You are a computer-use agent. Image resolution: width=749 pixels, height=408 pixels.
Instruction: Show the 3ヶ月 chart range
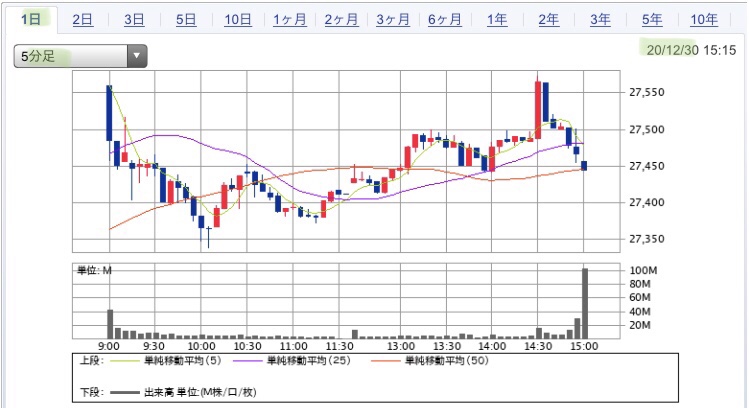[393, 20]
